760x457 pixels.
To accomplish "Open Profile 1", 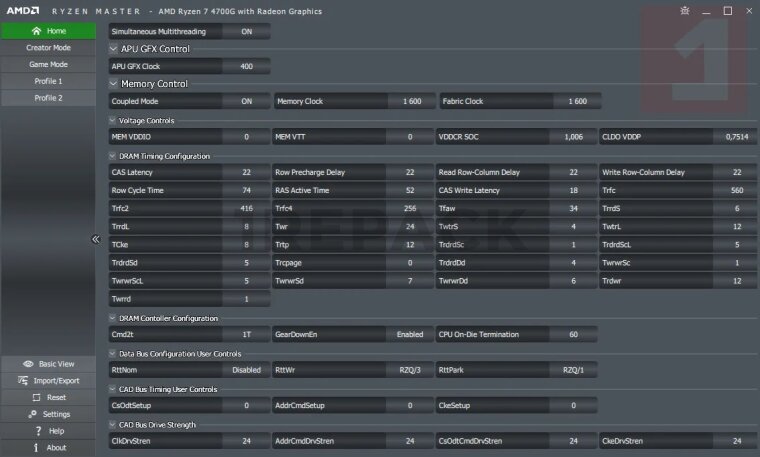I will pos(48,81).
